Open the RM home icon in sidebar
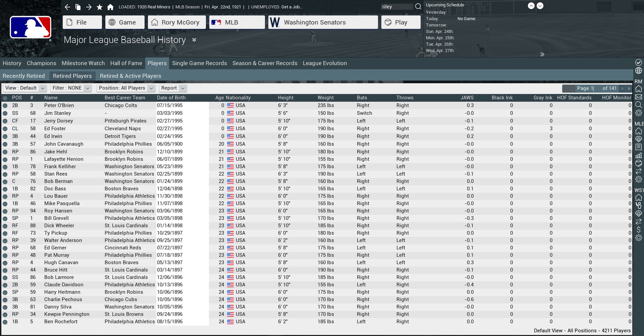Screen dimensions: 644x336 click(639, 89)
